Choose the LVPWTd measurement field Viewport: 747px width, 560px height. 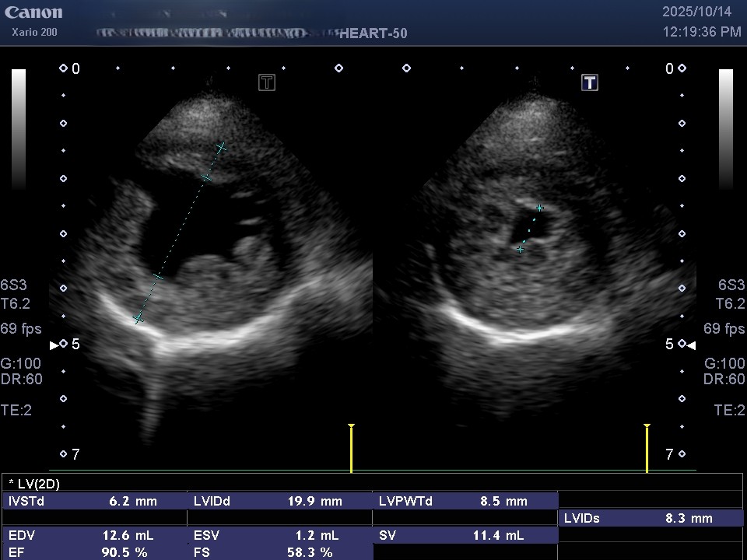pos(465,502)
